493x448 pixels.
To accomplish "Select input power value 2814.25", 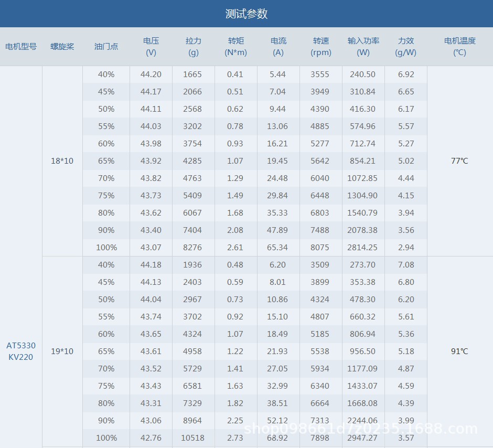I will [362, 248].
